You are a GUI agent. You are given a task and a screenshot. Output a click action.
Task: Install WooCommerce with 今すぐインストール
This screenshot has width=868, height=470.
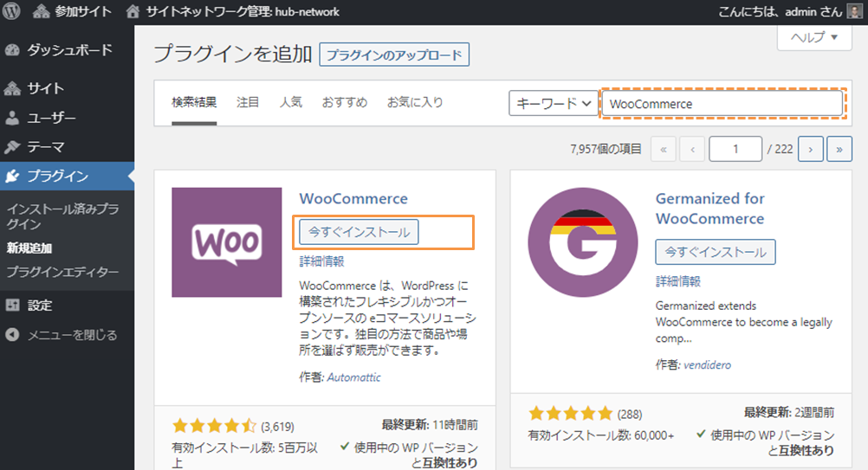click(x=359, y=232)
